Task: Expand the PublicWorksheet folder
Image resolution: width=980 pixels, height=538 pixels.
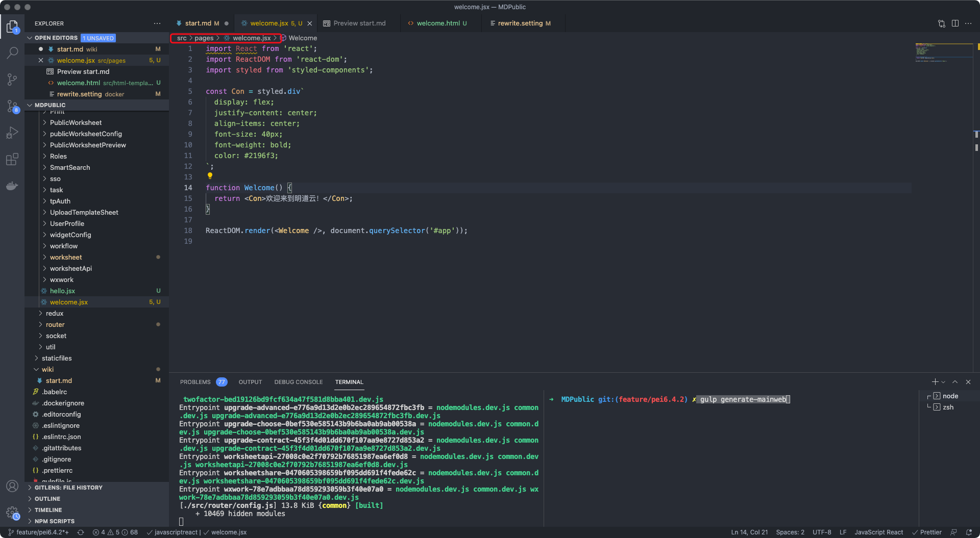Action: 76,122
